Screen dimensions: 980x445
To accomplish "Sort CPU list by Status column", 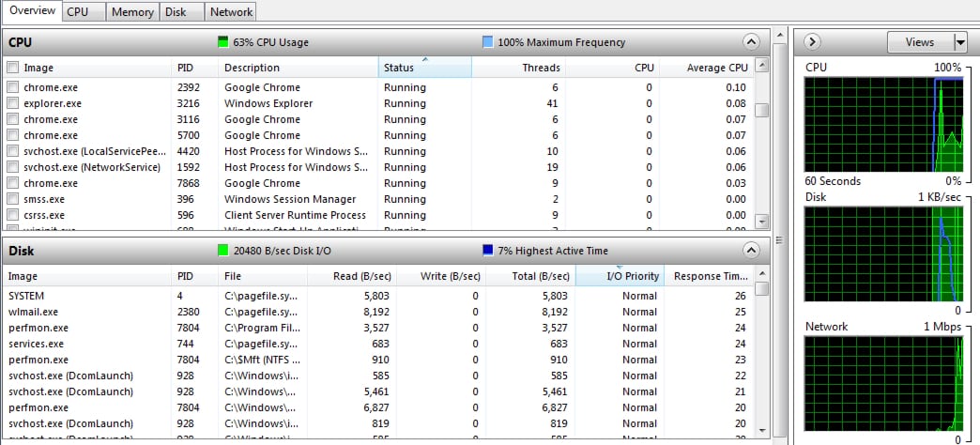I will (x=424, y=68).
